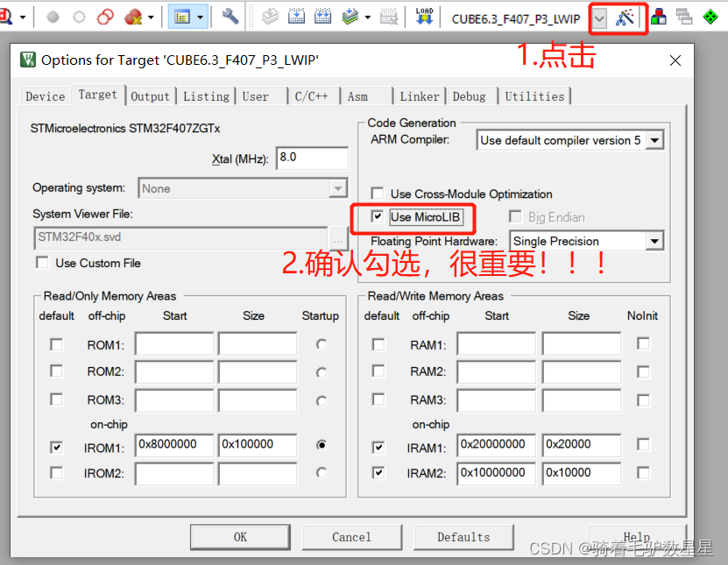Open the Output tab
Viewport: 728px width, 565px height.
pos(150,96)
